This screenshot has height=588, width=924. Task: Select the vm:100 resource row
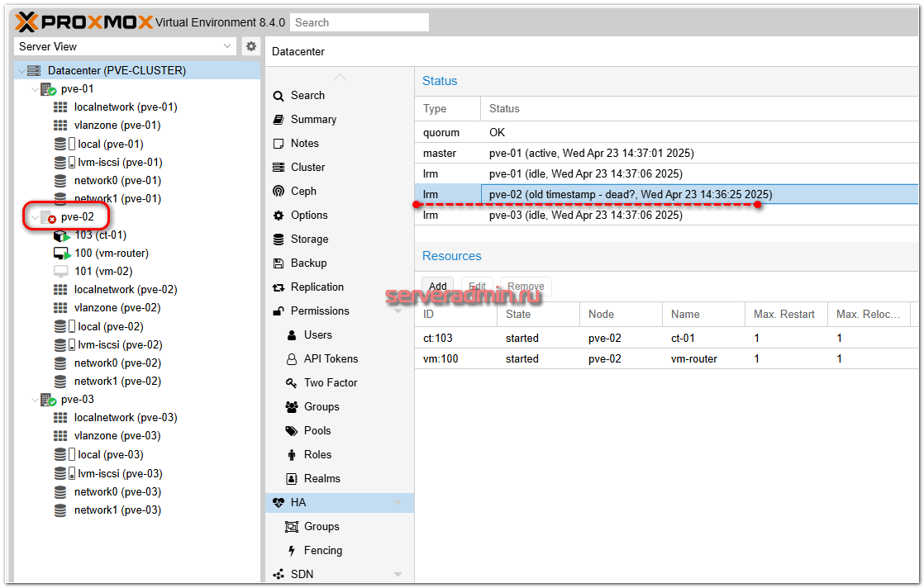click(666, 359)
